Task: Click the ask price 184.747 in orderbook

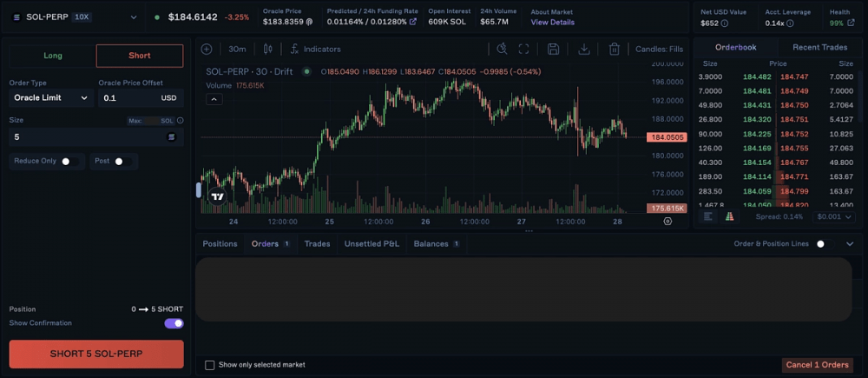Action: pos(794,76)
